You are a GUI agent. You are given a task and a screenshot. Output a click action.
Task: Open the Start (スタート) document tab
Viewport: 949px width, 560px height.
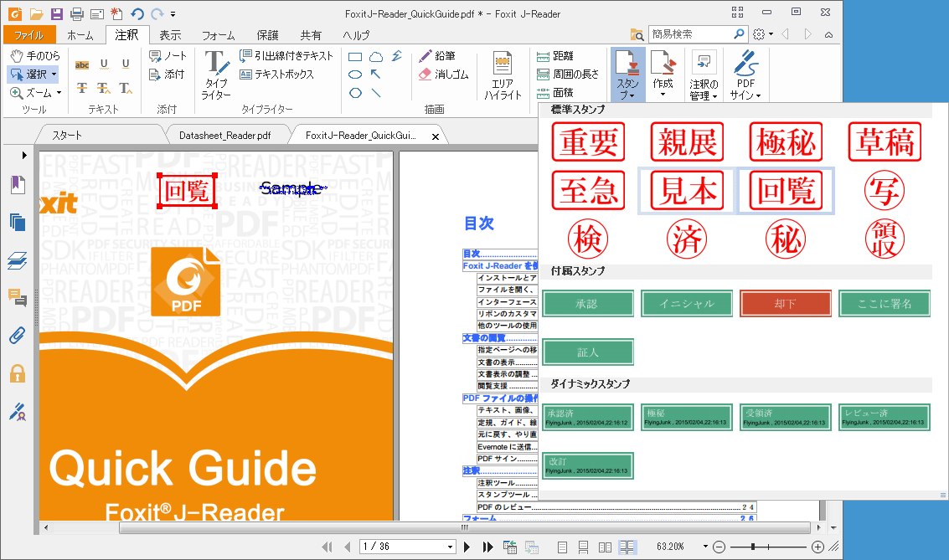coord(66,136)
